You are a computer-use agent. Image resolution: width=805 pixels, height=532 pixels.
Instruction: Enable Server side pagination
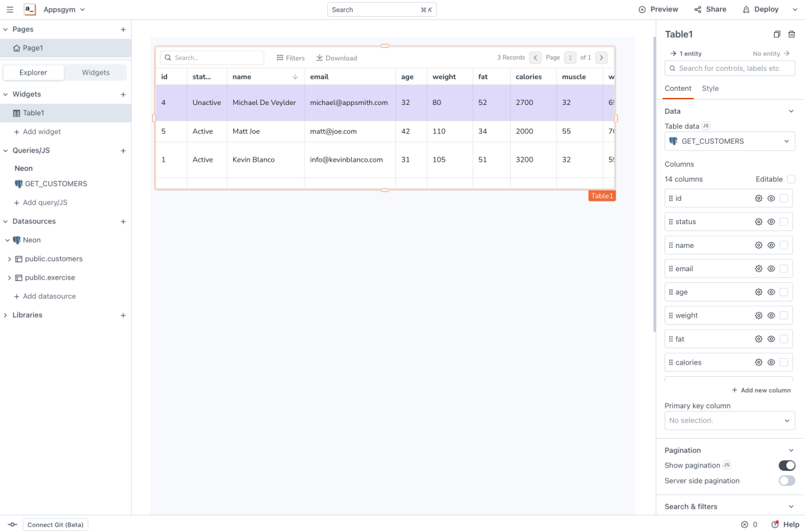click(786, 480)
